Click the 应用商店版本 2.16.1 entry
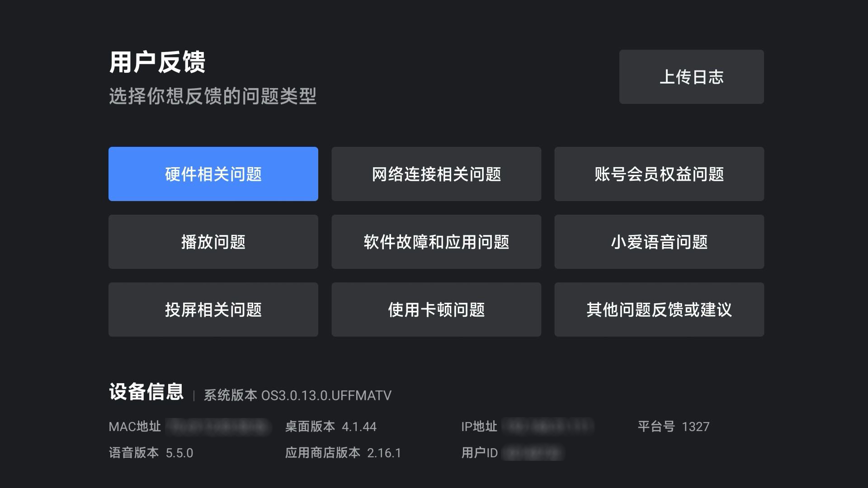Viewport: 868px width, 488px height. pyautogui.click(x=343, y=453)
